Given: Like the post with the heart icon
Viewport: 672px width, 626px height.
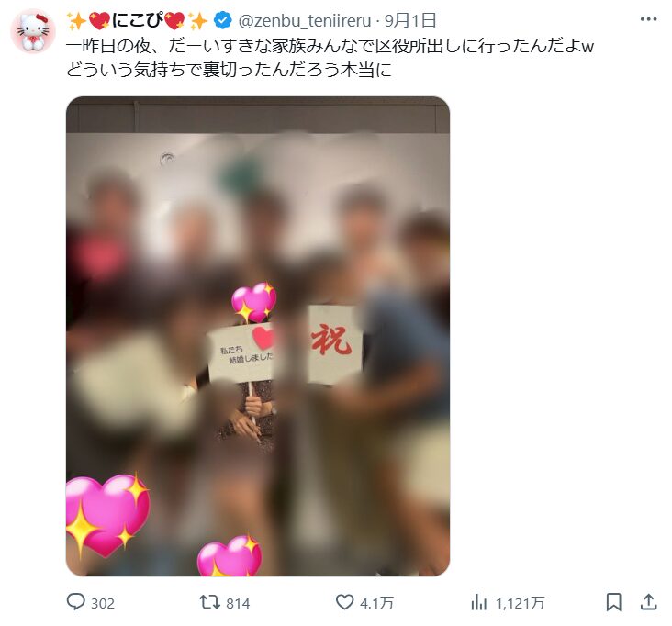Looking at the screenshot, I should coord(344,602).
